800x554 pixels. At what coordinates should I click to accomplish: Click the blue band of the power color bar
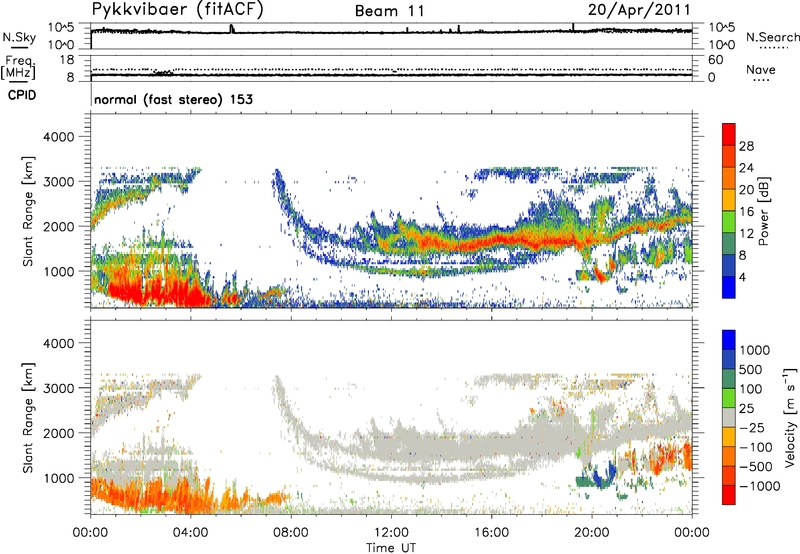729,287
